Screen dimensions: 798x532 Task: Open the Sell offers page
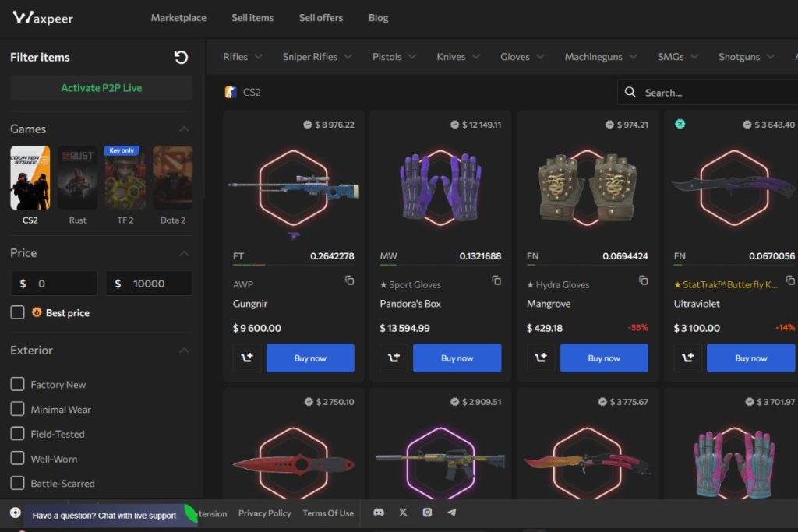point(321,18)
